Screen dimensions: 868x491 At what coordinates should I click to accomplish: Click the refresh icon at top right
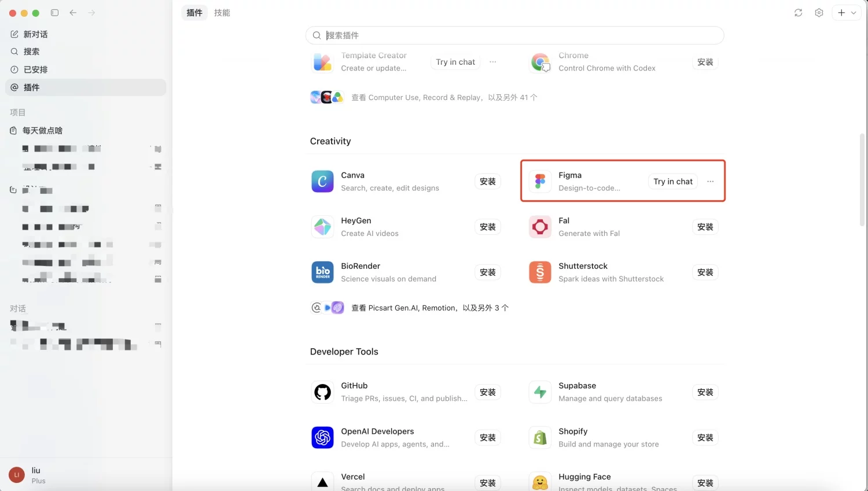click(x=799, y=13)
